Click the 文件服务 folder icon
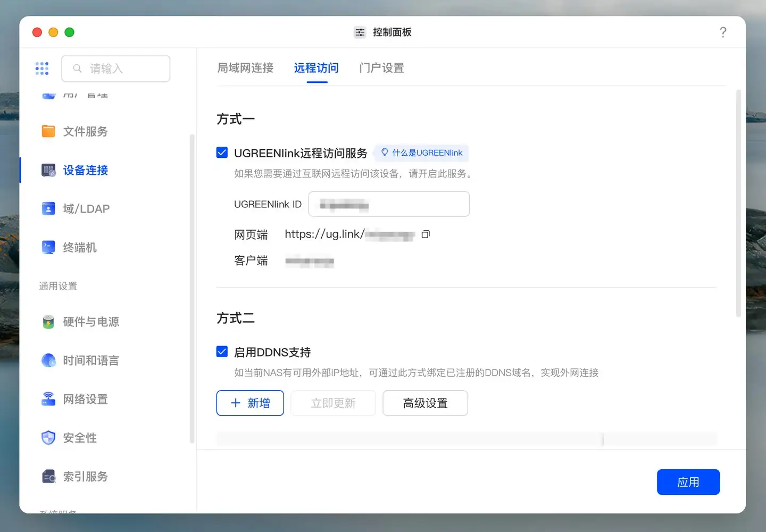Screen dimensions: 766x532 click(x=48, y=131)
